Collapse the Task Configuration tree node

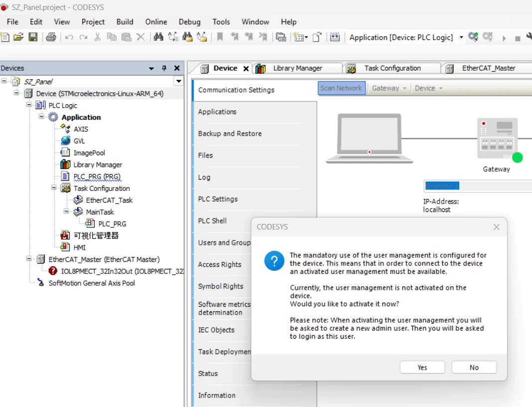(54, 188)
